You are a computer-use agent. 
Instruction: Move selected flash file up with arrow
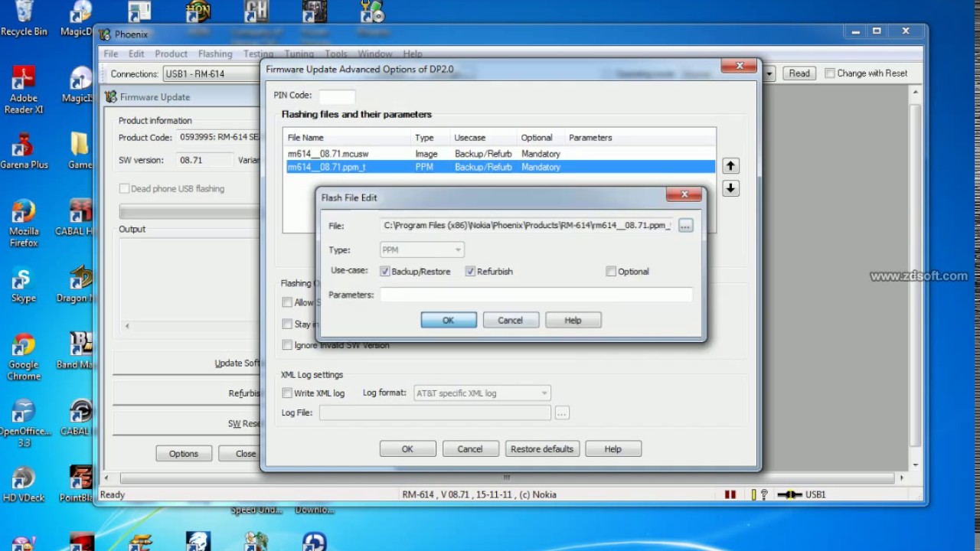tap(730, 166)
